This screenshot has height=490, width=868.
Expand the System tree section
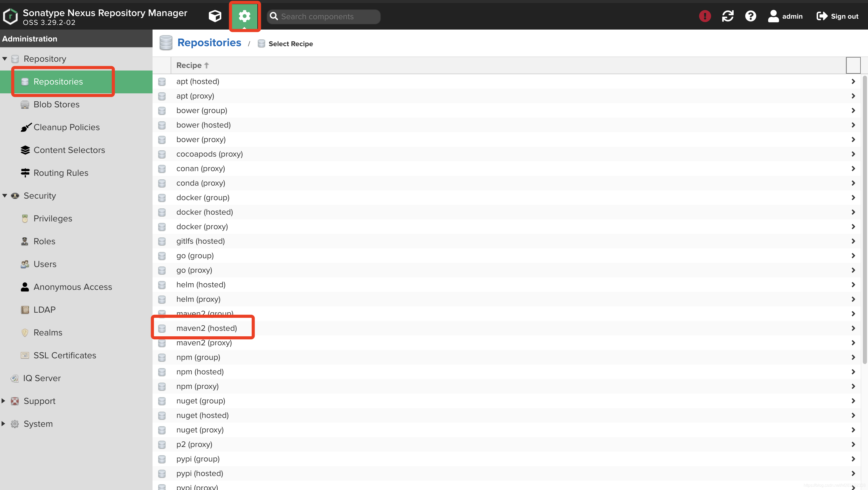tap(3, 424)
